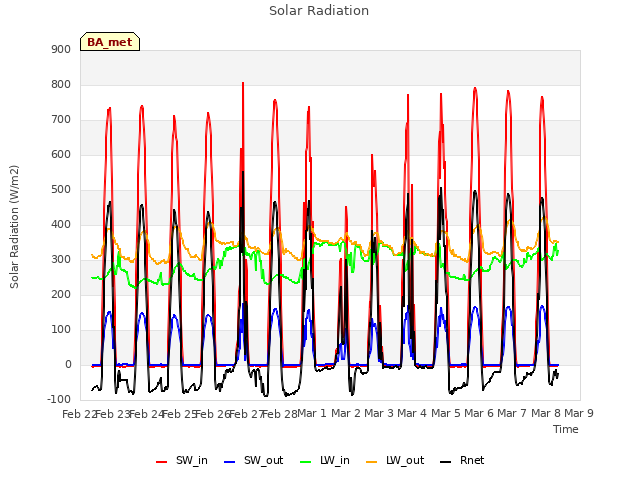Click the 900 y-axis tick label

[x=61, y=49]
